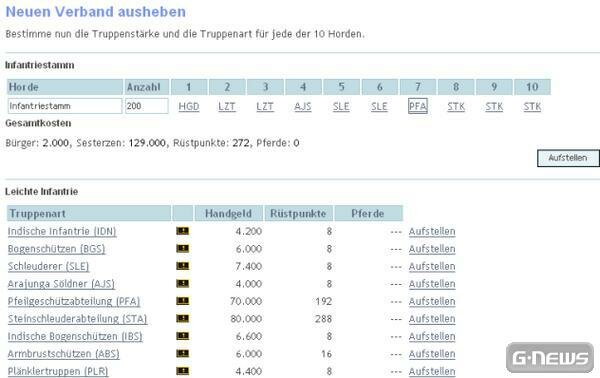Open the info icon for Indische Infantrie
Image resolution: width=600 pixels, height=378 pixels.
183,231
